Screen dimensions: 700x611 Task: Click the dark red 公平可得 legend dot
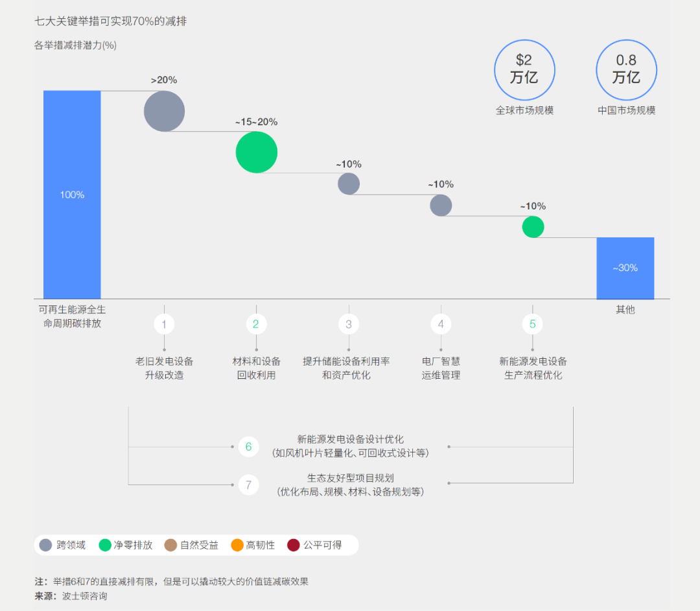(294, 545)
